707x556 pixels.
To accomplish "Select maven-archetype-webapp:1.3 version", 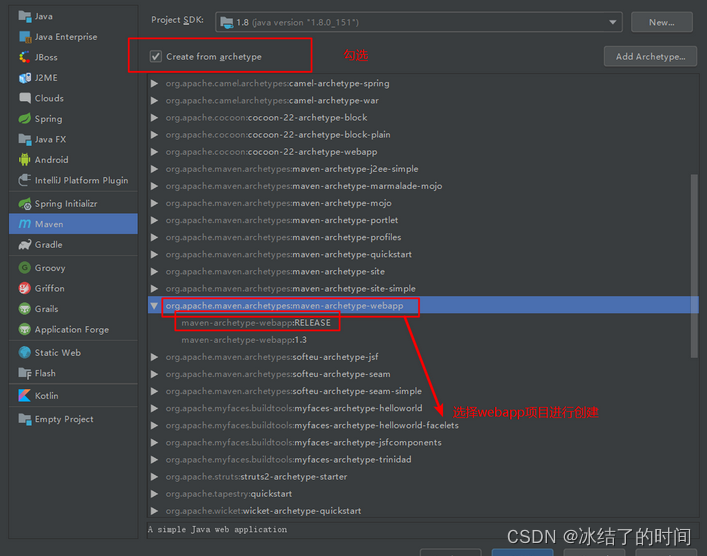I will 244,340.
